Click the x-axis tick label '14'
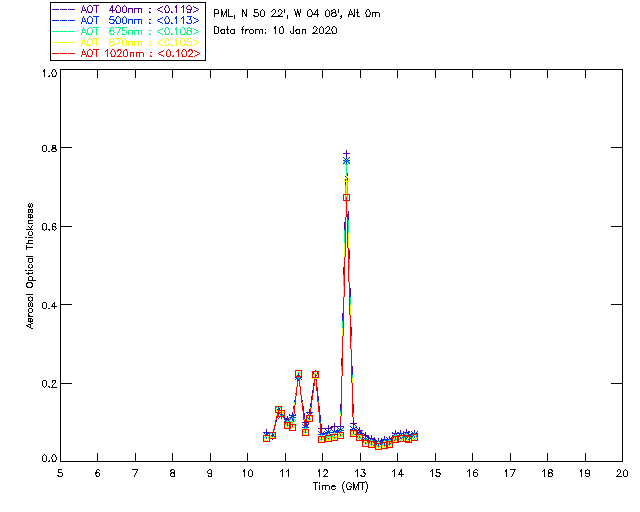Image resolution: width=640 pixels, height=512 pixels. pyautogui.click(x=398, y=473)
